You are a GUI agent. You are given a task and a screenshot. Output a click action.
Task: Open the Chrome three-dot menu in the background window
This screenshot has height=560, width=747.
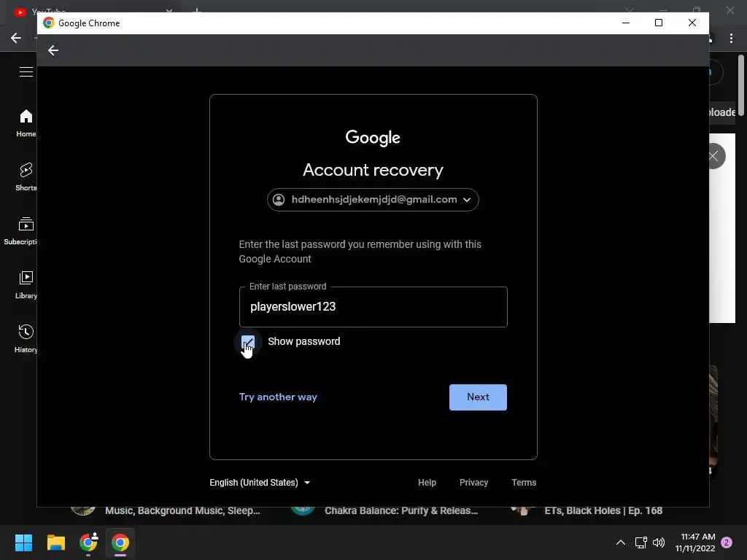click(731, 38)
